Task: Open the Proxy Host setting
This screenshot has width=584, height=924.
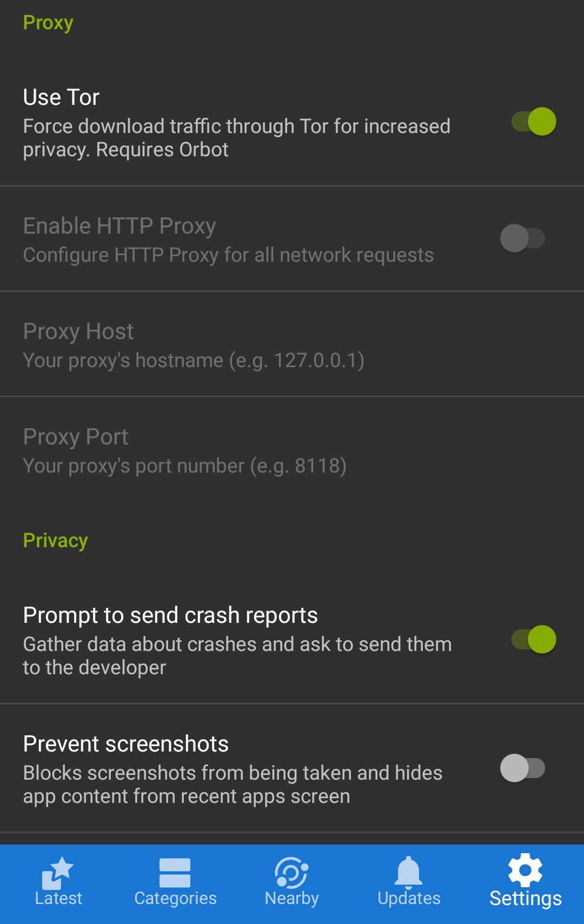Action: [x=216, y=344]
